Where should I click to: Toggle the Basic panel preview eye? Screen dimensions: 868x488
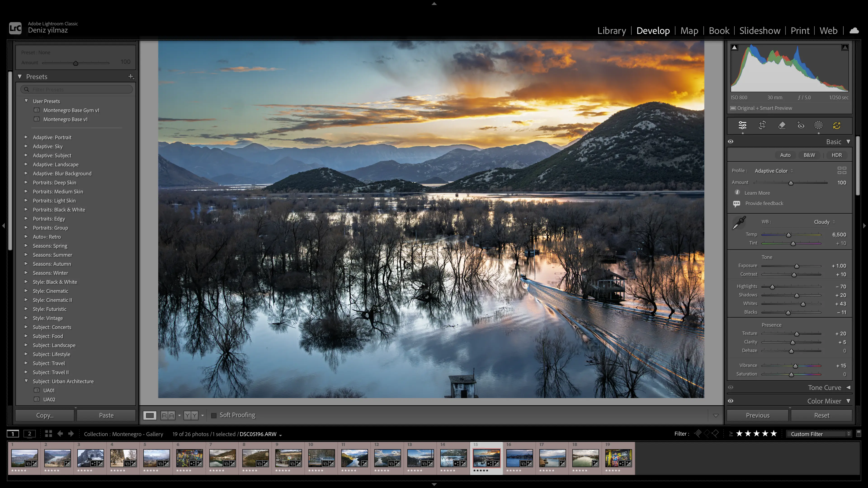[731, 141]
